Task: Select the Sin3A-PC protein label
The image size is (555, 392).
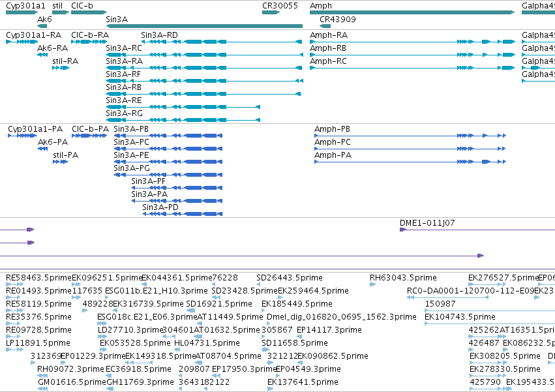Action: [131, 142]
